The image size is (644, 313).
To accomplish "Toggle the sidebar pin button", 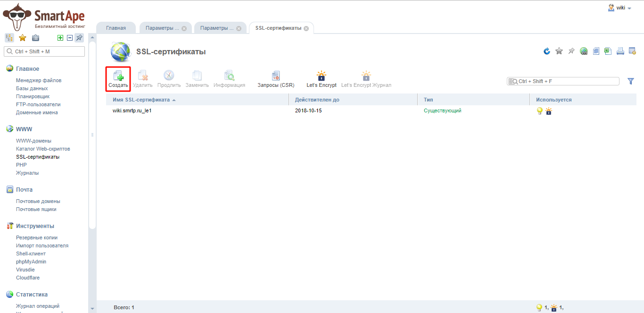I will click(79, 38).
